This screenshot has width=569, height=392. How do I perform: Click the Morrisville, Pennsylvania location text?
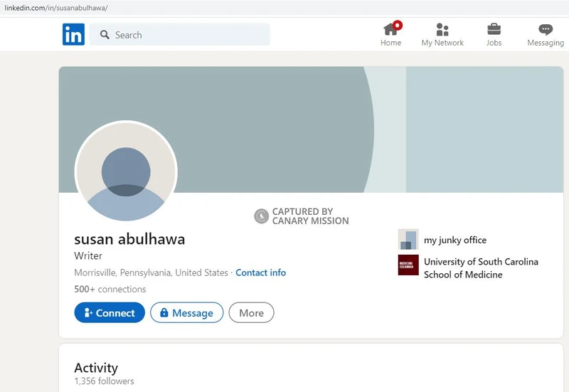pos(151,272)
